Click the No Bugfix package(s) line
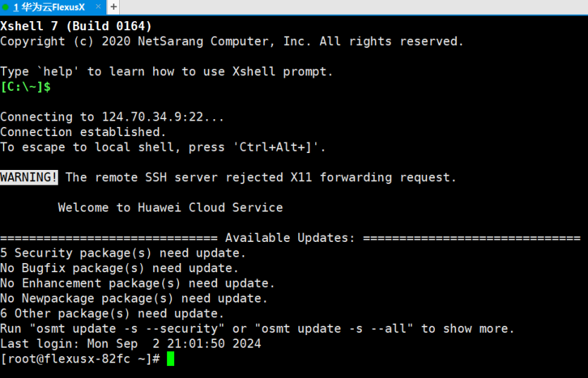 (119, 268)
